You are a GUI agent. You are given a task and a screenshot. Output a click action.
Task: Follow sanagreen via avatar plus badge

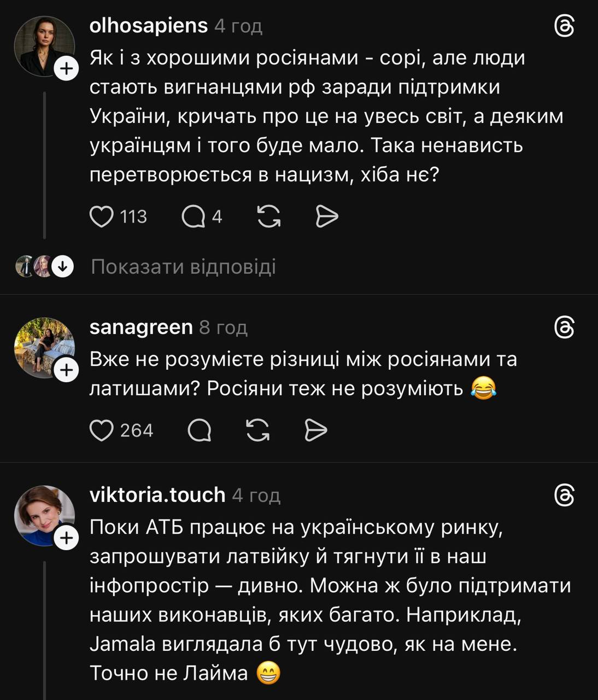(67, 370)
